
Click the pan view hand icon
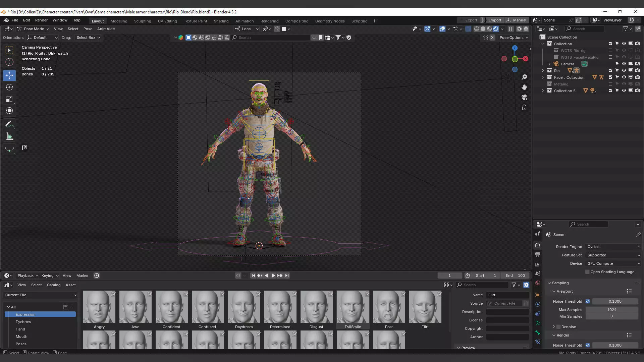coord(524,87)
